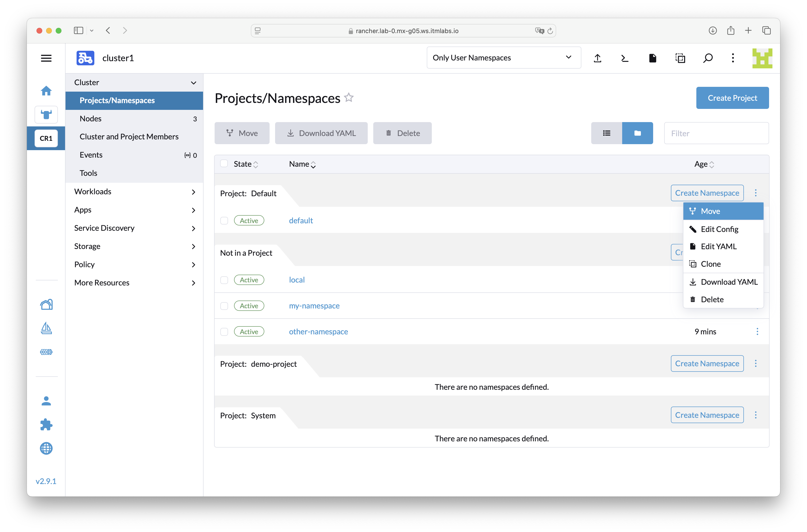The image size is (807, 532).
Task: Open the Only User Namespaces dropdown
Action: (504, 58)
